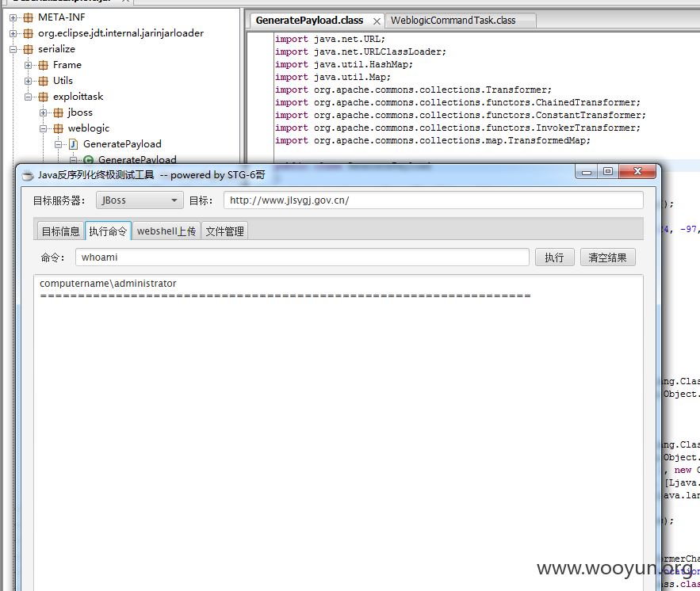Open the 执行命令 tab

[x=108, y=231]
